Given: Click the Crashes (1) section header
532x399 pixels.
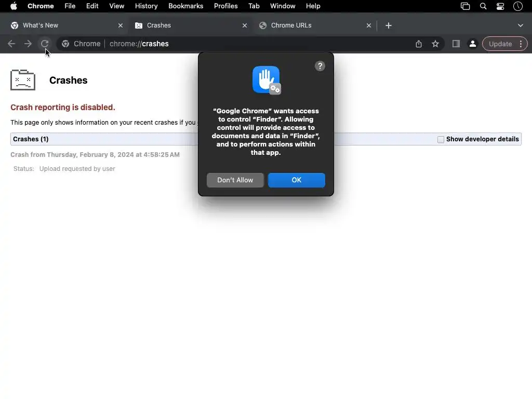Looking at the screenshot, I should 31,139.
